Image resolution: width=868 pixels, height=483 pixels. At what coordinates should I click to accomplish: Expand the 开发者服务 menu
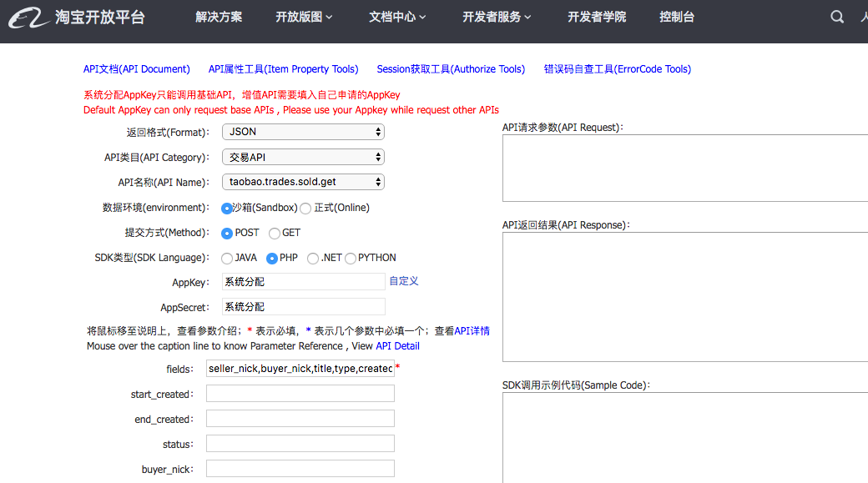coord(497,18)
